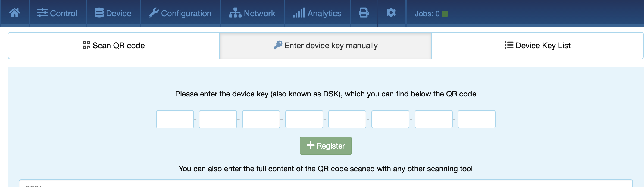
Task: Focus the last device key field
Action: tap(477, 119)
